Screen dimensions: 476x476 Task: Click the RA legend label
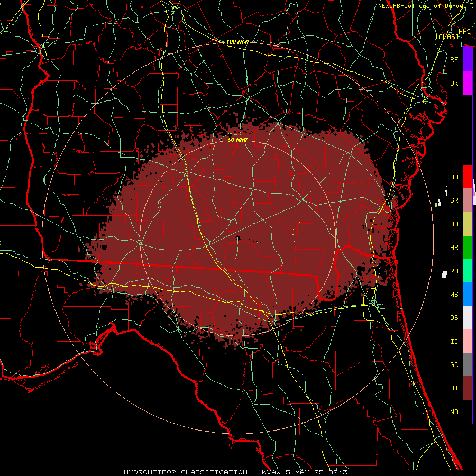pos(454,271)
